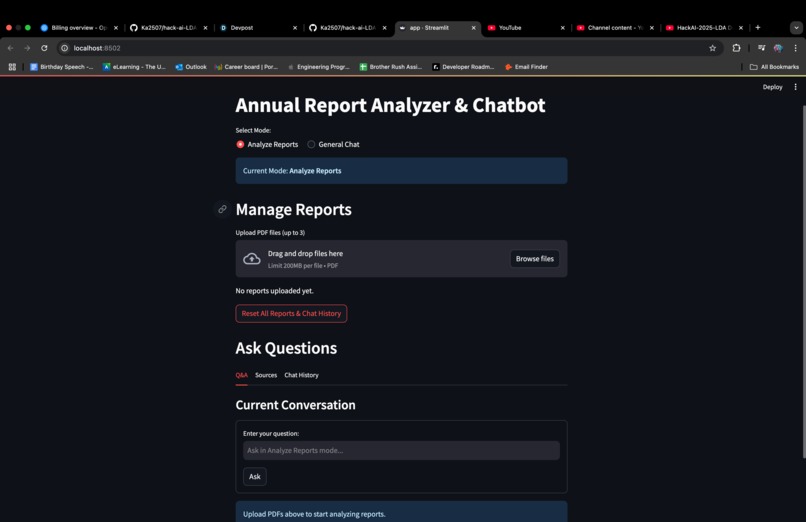806x522 pixels.
Task: Switch to the Sources tab
Action: [266, 375]
